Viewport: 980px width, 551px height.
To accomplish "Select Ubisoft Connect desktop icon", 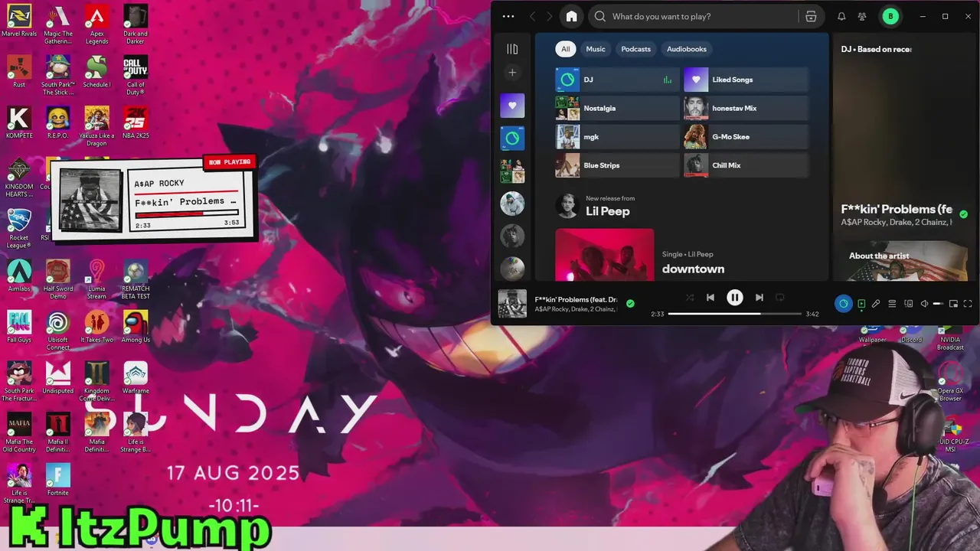I will pos(57,331).
